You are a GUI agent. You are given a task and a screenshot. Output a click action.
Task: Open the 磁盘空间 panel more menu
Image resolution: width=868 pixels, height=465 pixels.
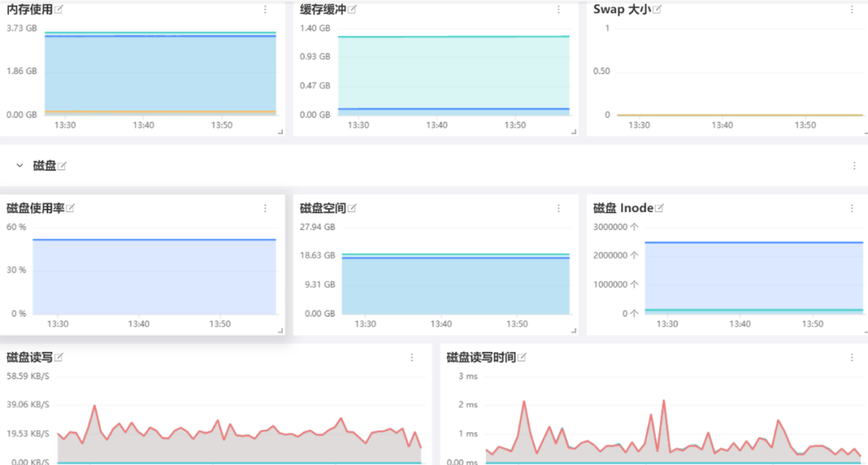click(559, 208)
